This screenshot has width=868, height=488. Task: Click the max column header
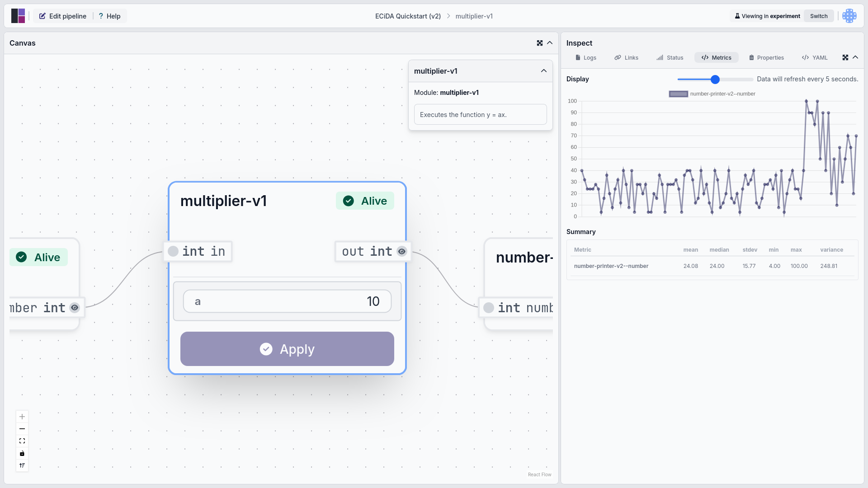(x=796, y=250)
